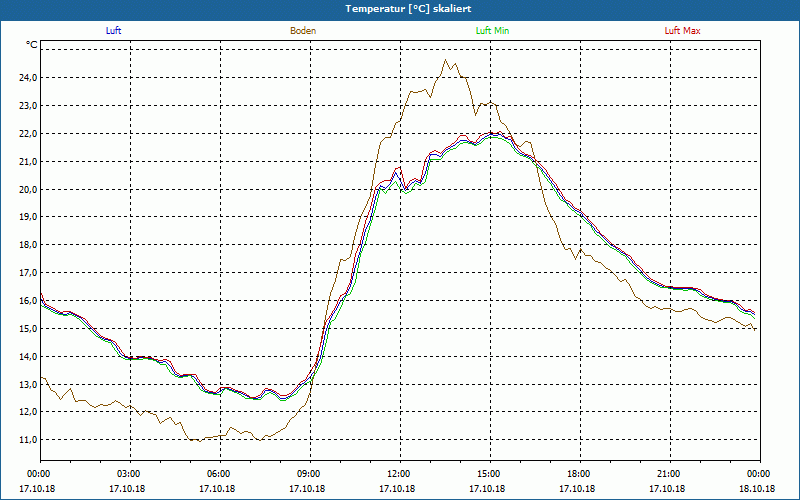The height and width of the screenshot is (500, 800).
Task: Click the 21:00 time axis label
Action: (670, 474)
